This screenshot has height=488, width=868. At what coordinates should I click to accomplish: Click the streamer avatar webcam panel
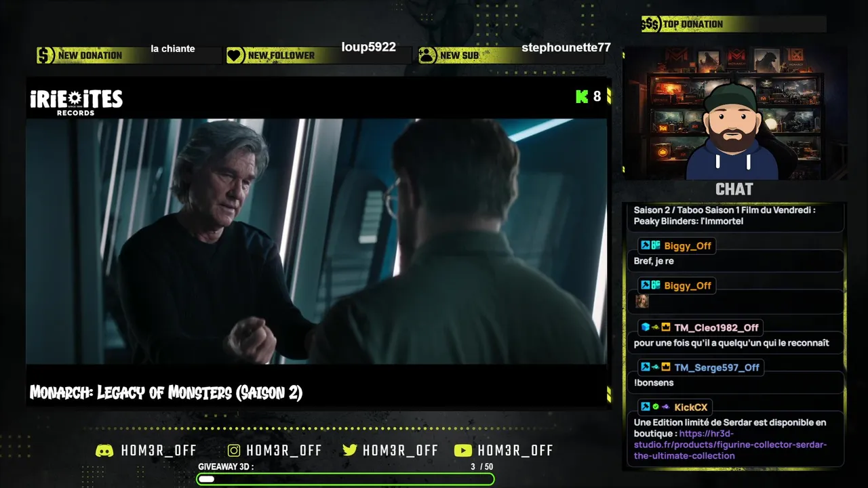tap(734, 113)
